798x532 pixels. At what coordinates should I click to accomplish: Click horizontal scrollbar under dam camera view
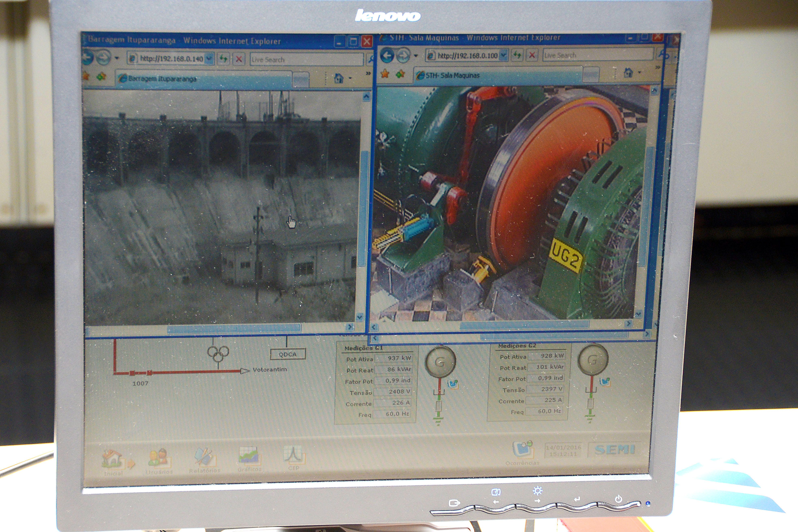coord(234,328)
